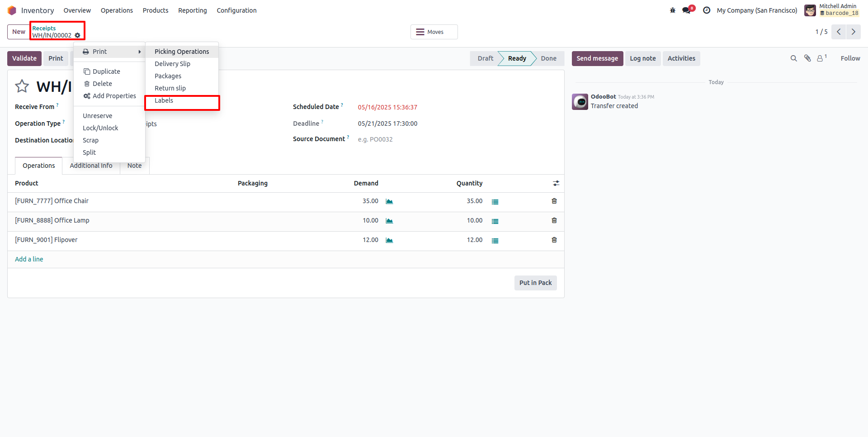
Task: Open detailed operations list for Office Lamp
Action: pyautogui.click(x=495, y=221)
